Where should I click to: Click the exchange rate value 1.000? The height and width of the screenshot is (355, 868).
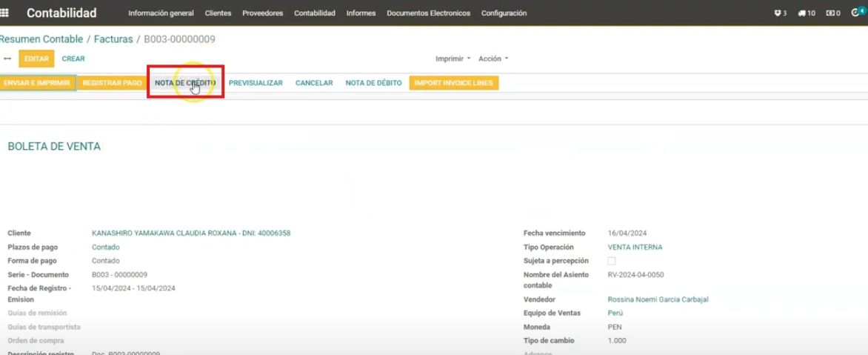click(x=617, y=341)
